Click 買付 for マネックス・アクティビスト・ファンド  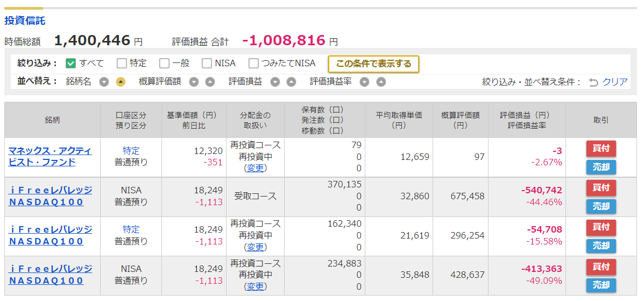pyautogui.click(x=601, y=149)
